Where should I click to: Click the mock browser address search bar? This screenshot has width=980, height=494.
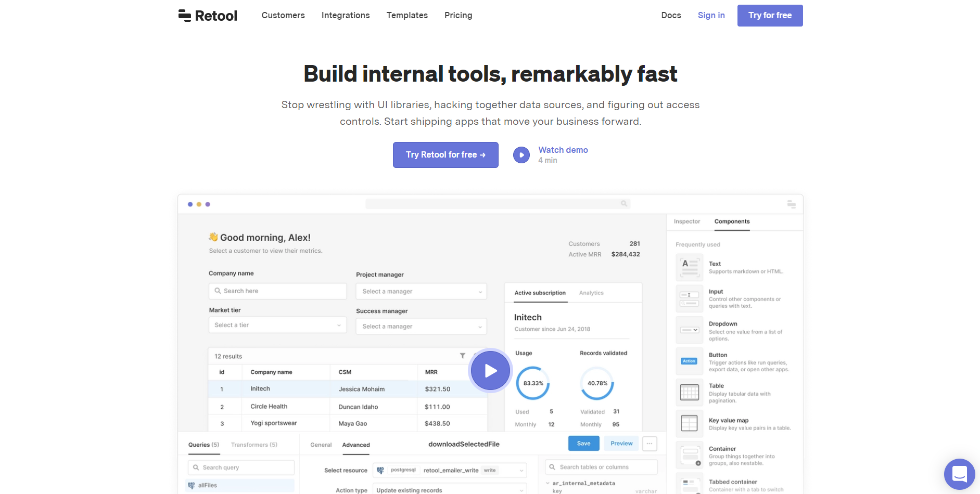[x=498, y=204]
